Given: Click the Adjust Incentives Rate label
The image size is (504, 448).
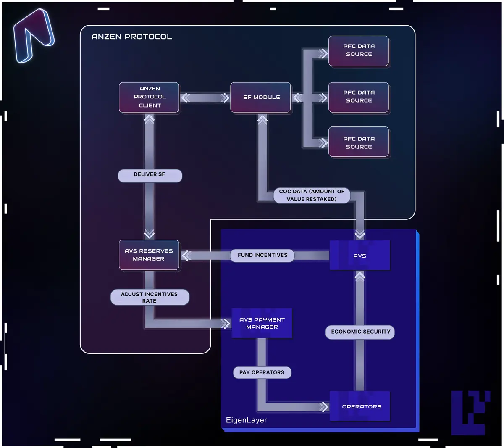Looking at the screenshot, I should pos(150,298).
